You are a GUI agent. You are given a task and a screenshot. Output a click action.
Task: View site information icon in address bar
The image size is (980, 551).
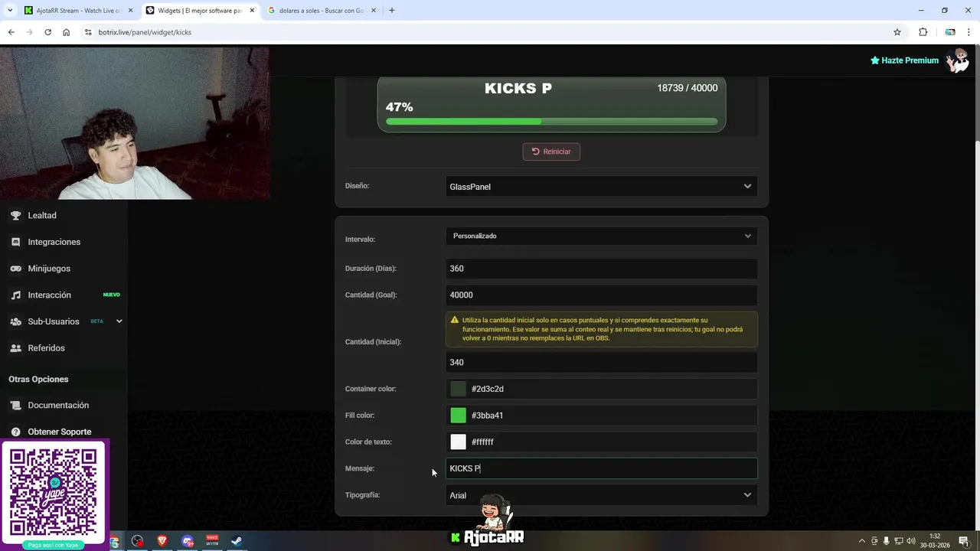88,32
